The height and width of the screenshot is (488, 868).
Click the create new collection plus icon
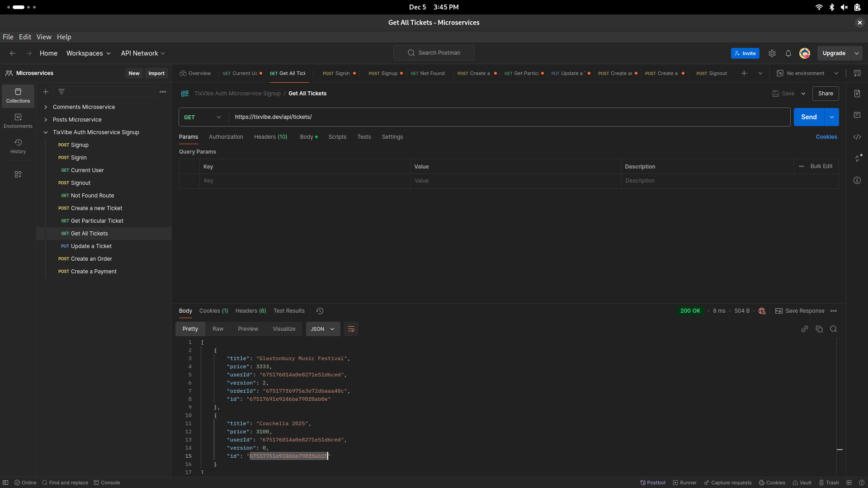tap(46, 92)
